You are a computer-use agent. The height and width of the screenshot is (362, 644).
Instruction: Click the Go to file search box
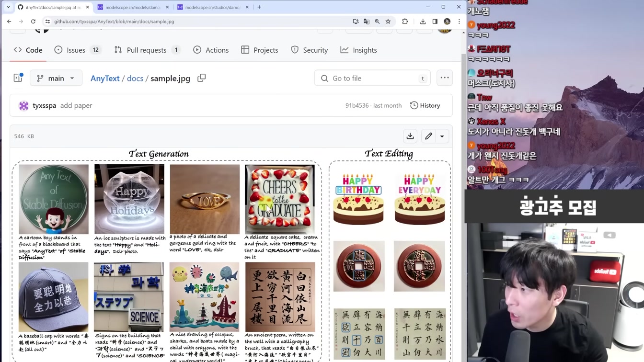point(372,78)
